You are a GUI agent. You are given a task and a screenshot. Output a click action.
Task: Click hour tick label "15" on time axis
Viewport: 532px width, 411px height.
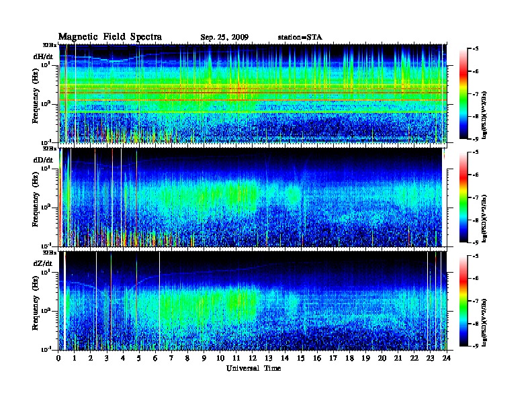(x=301, y=358)
